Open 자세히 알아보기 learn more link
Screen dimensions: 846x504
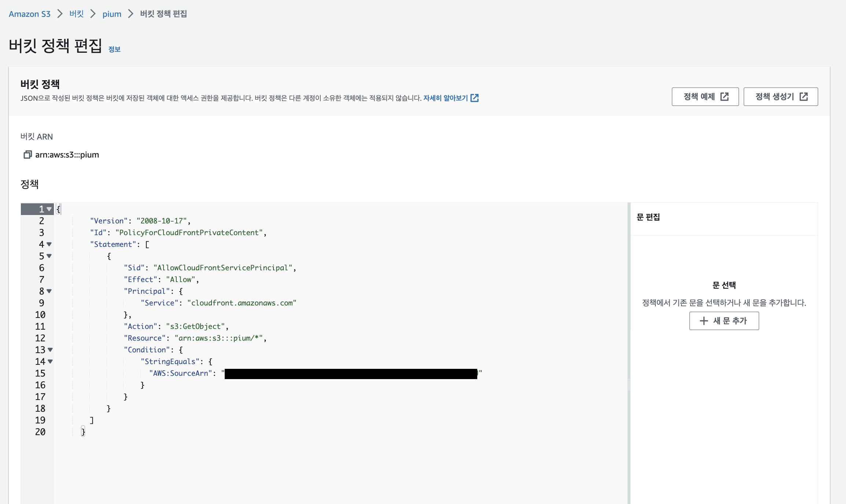click(x=445, y=98)
